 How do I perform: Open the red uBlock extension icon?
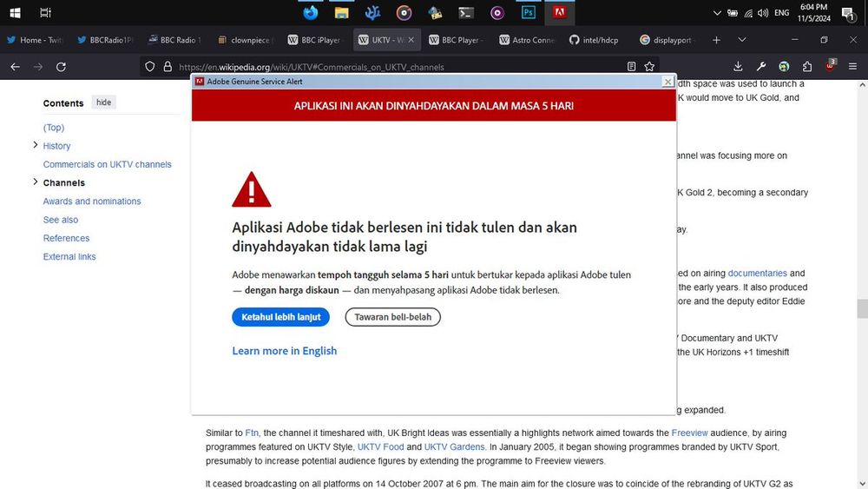coord(831,65)
